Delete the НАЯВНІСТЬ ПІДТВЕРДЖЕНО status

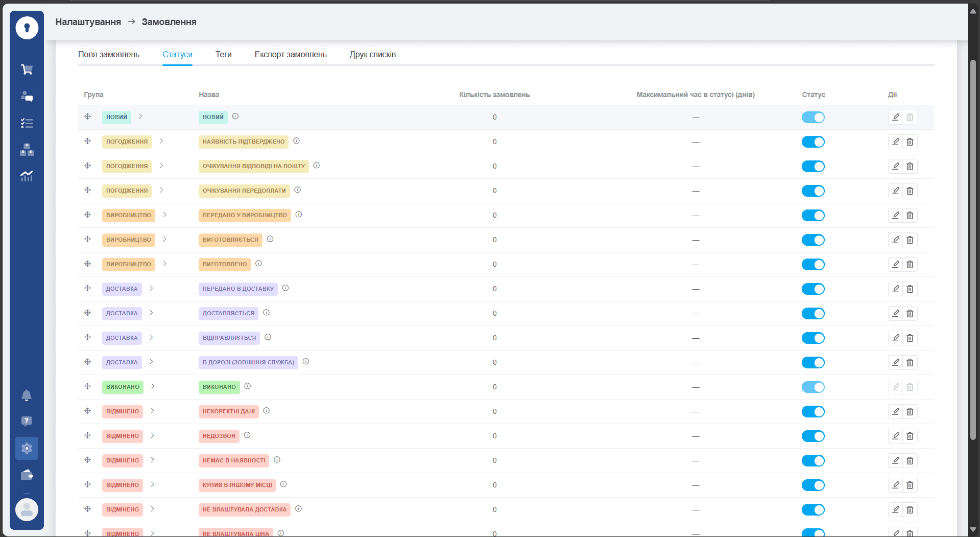[x=910, y=142]
